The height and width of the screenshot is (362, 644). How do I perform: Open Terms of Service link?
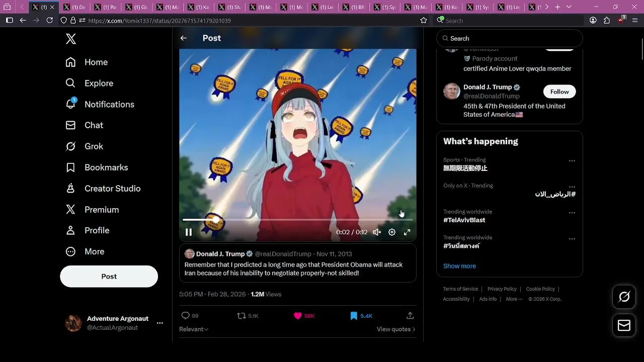click(x=460, y=289)
